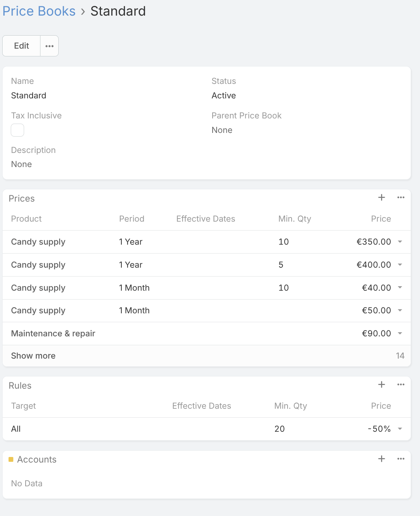
Task: Open dropdown arrow for €50.00 price row
Action: (x=400, y=310)
